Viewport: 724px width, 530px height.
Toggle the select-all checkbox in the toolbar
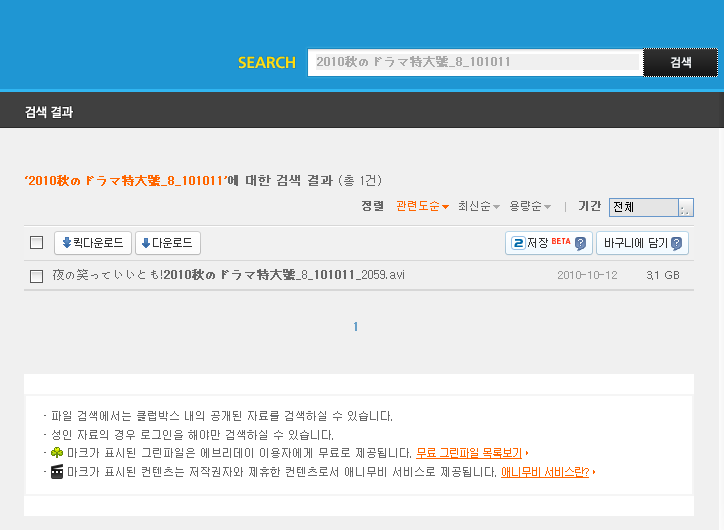click(x=37, y=243)
